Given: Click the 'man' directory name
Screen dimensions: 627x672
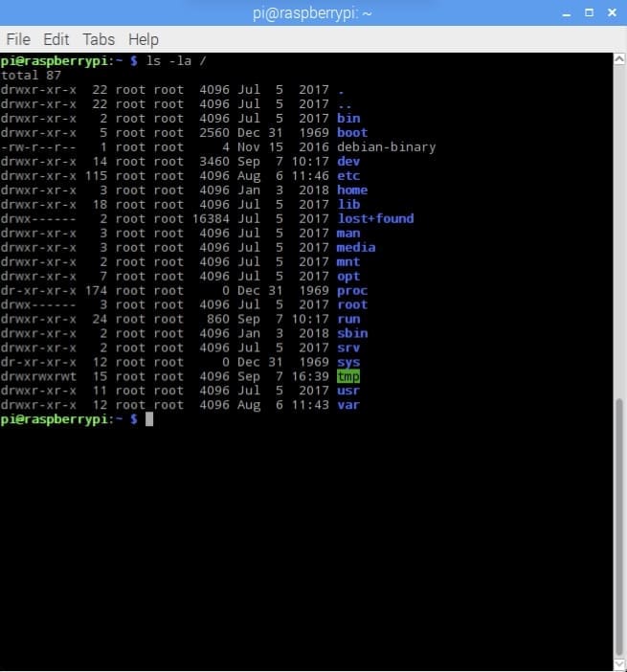Looking at the screenshot, I should pos(348,234).
